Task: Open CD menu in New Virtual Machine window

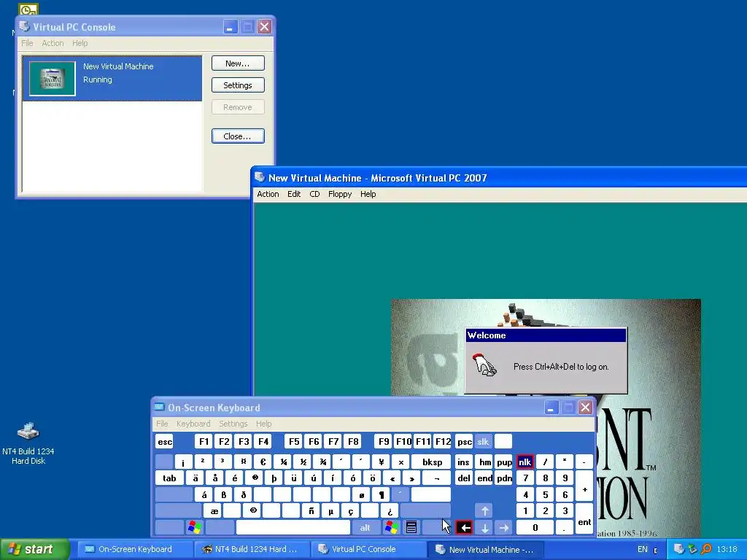Action: 314,194
